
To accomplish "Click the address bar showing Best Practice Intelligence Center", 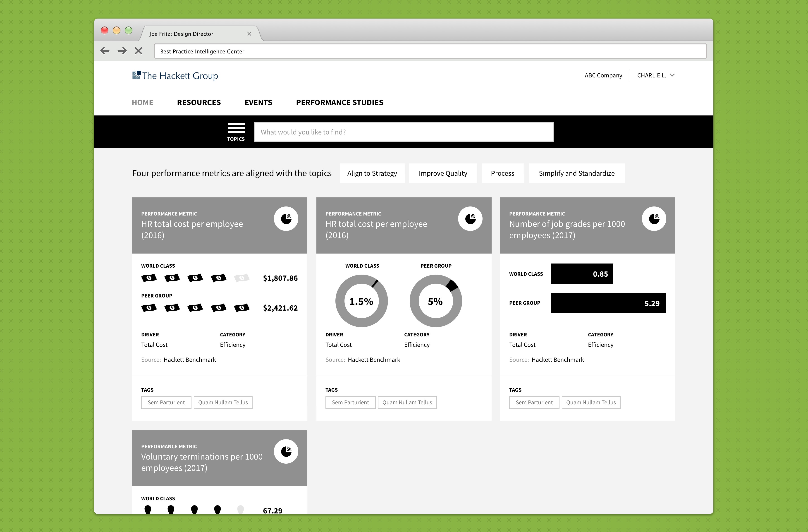I will point(430,51).
